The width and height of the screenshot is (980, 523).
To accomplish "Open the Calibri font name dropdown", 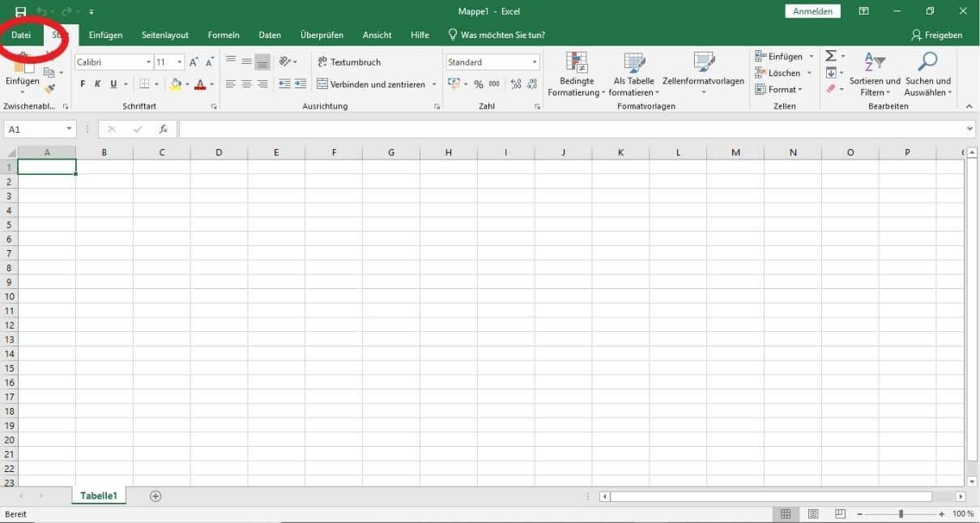I will point(148,62).
